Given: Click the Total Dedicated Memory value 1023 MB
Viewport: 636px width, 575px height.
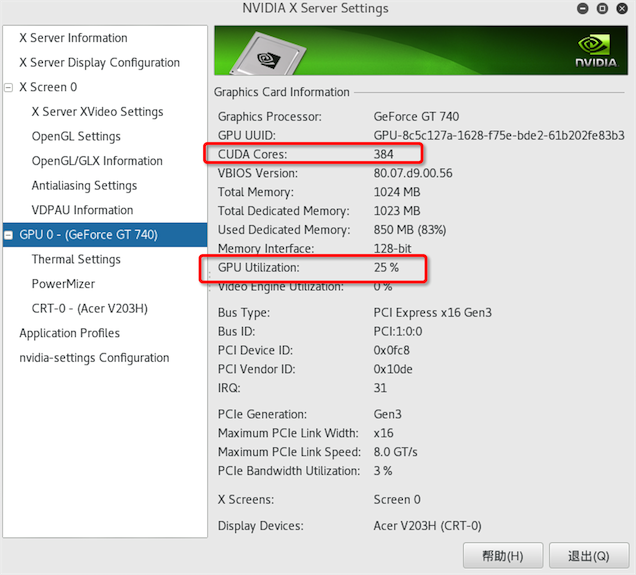Looking at the screenshot, I should coord(397,211).
